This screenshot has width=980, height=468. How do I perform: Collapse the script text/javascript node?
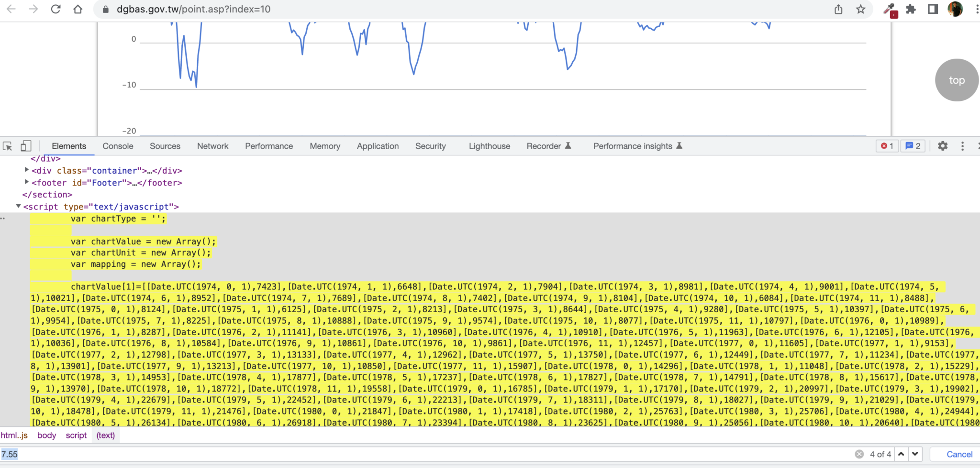tap(18, 207)
